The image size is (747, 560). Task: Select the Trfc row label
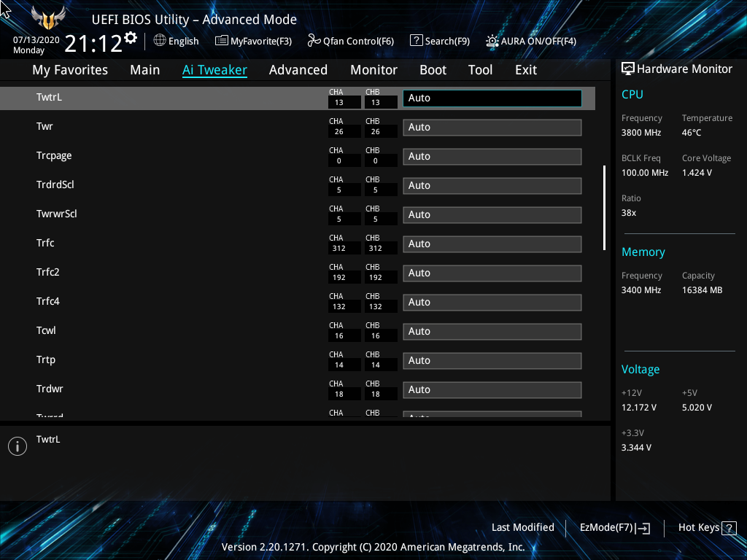(x=45, y=243)
